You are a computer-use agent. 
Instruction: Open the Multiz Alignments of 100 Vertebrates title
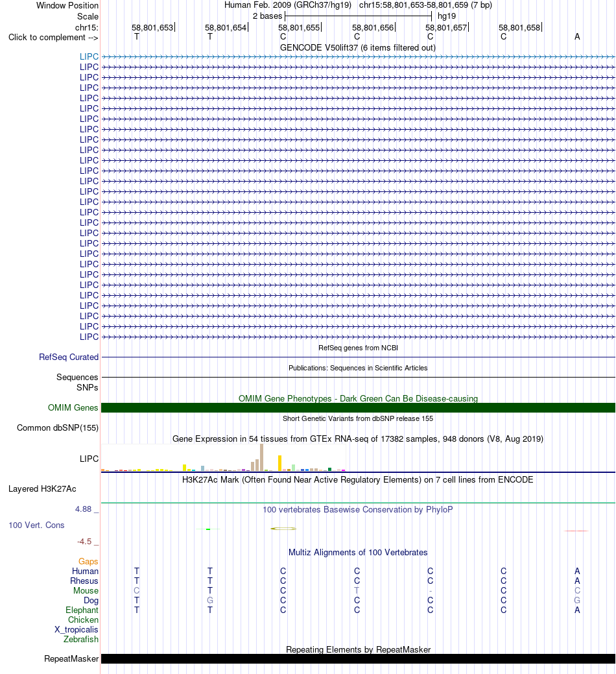[x=358, y=553]
